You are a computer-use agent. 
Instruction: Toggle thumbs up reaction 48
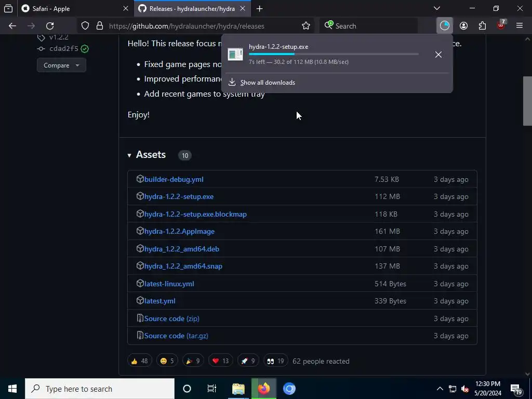tap(139, 361)
